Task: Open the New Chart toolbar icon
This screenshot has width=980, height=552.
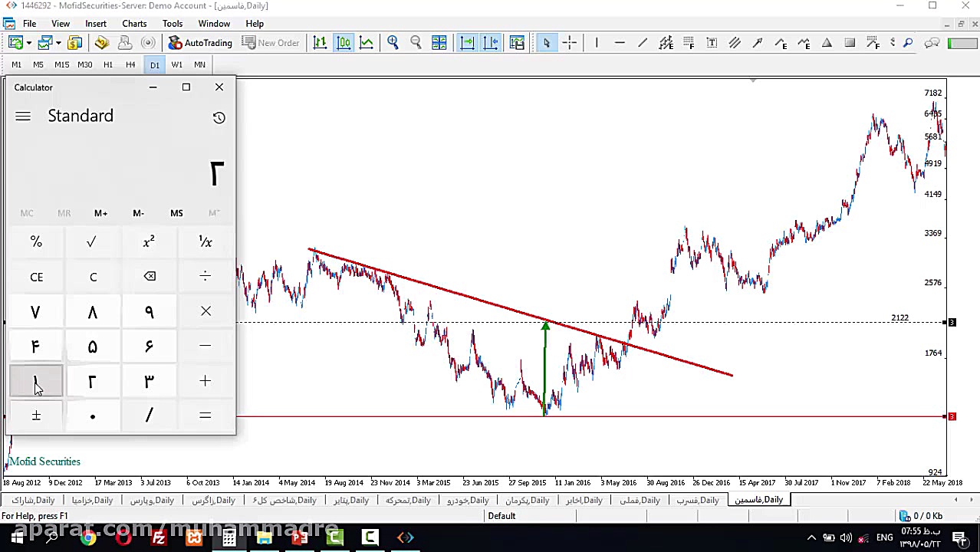Action: tap(15, 43)
